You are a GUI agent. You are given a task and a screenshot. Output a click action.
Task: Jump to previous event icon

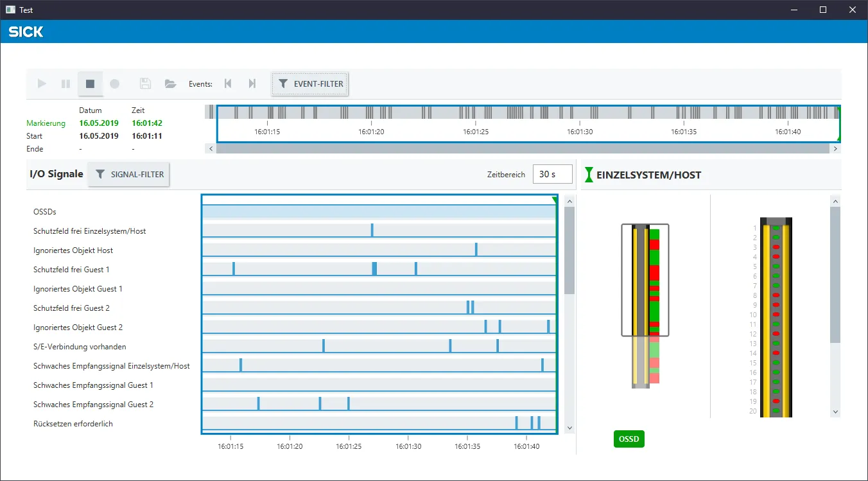pyautogui.click(x=228, y=83)
